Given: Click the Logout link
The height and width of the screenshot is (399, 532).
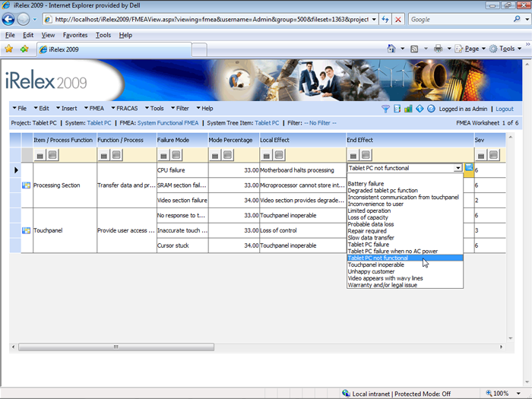Looking at the screenshot, I should pyautogui.click(x=505, y=109).
